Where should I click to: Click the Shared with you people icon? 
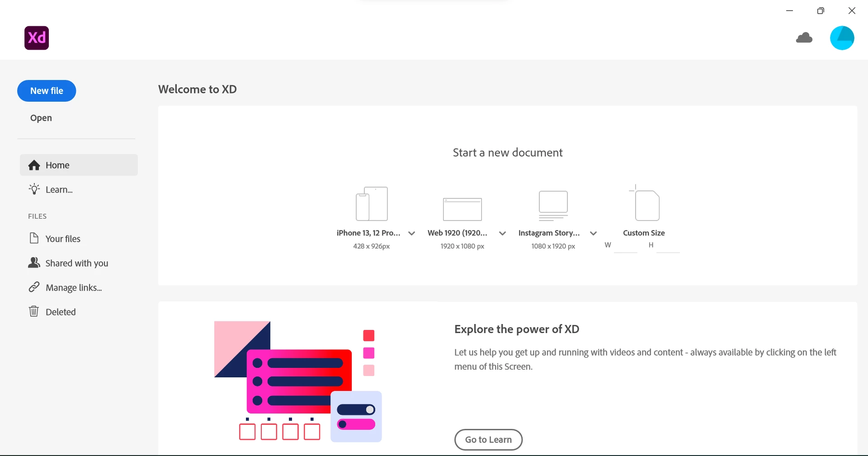tap(34, 263)
